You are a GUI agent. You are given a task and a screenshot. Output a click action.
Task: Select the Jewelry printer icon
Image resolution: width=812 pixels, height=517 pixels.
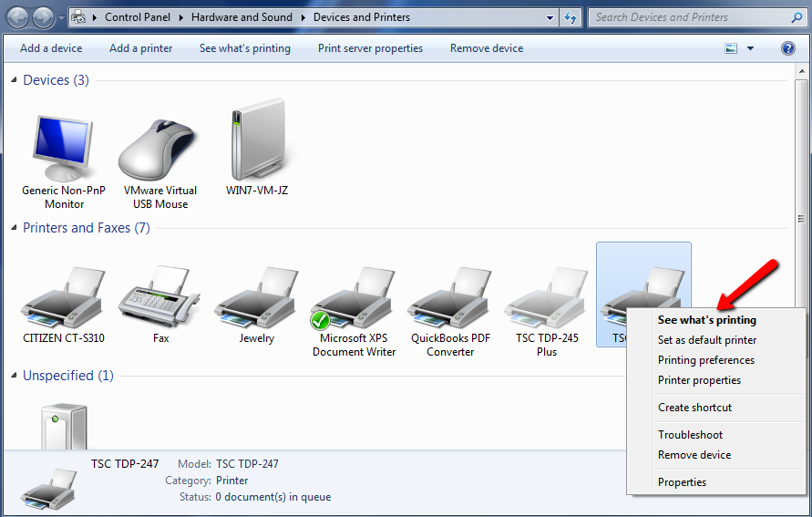(256, 305)
